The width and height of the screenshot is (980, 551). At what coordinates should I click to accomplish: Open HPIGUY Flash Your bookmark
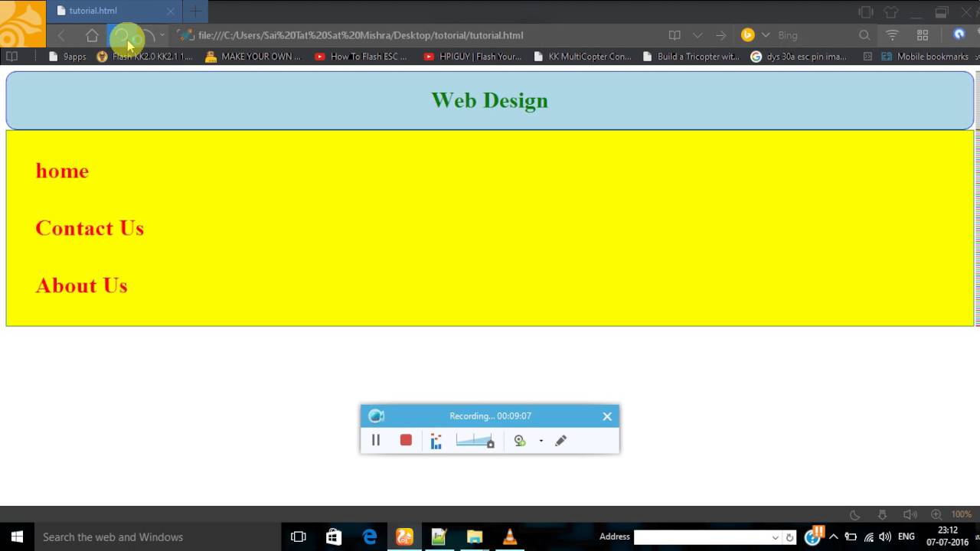472,57
